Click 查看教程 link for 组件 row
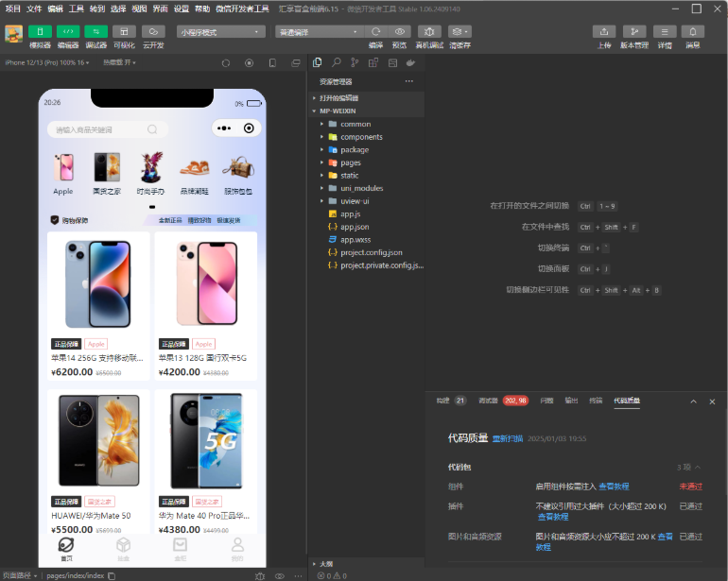 coord(615,487)
